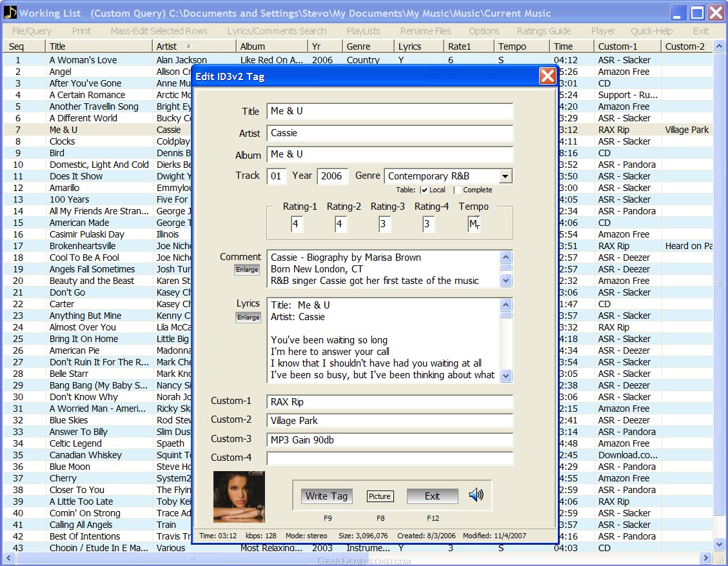This screenshot has height=566, width=728.
Task: Click the Picture button
Action: click(x=380, y=496)
